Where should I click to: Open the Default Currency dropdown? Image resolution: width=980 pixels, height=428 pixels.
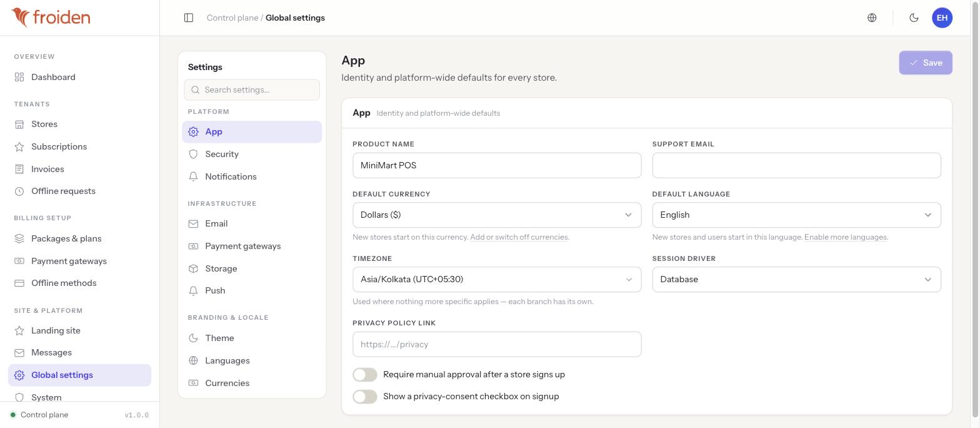click(497, 215)
